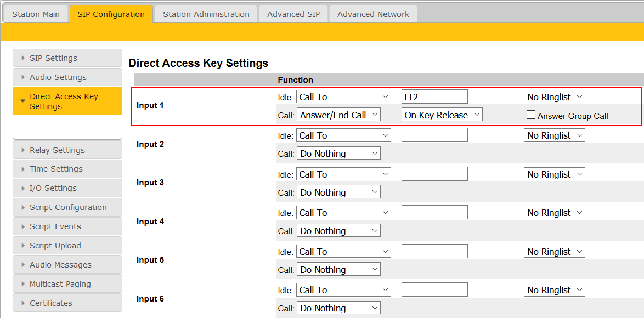Open Input 1 Idle function dropdown
The width and height of the screenshot is (644, 318).
click(343, 97)
